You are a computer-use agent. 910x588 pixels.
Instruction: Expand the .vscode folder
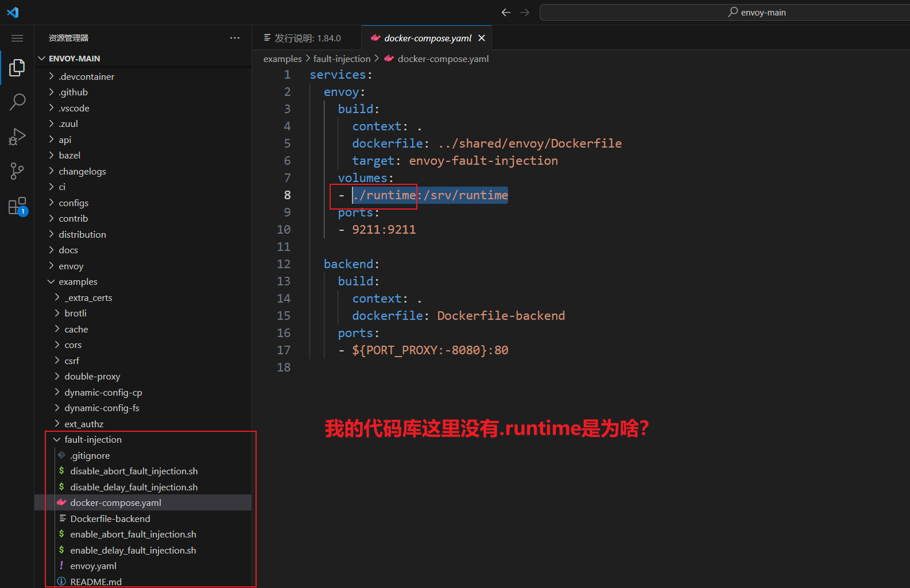(143, 108)
